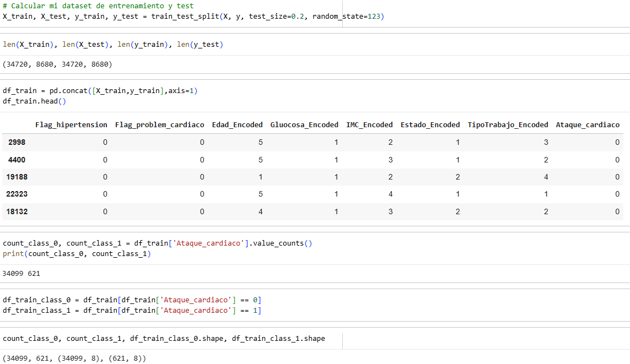Select row index 2998

pyautogui.click(x=17, y=142)
